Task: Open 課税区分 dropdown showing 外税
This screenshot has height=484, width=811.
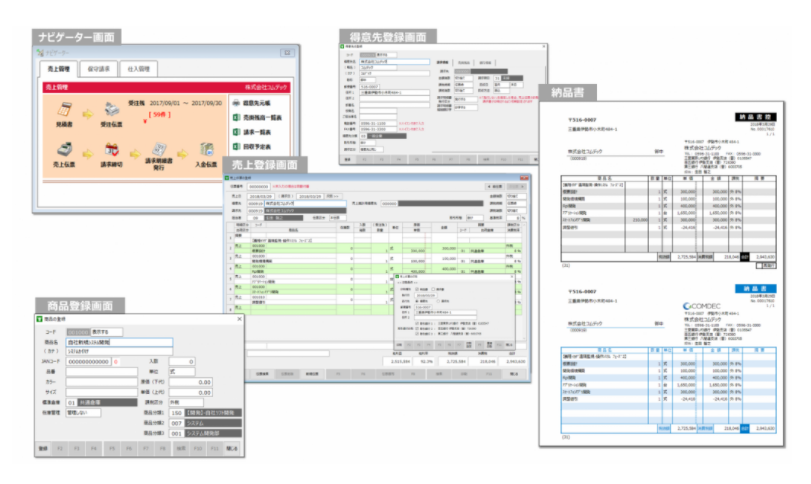Action: click(x=186, y=402)
